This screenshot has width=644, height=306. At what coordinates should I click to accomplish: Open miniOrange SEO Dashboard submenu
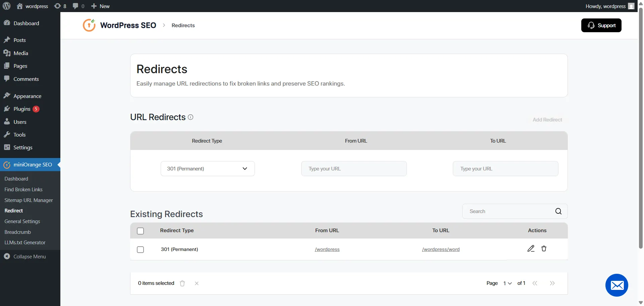point(16,179)
